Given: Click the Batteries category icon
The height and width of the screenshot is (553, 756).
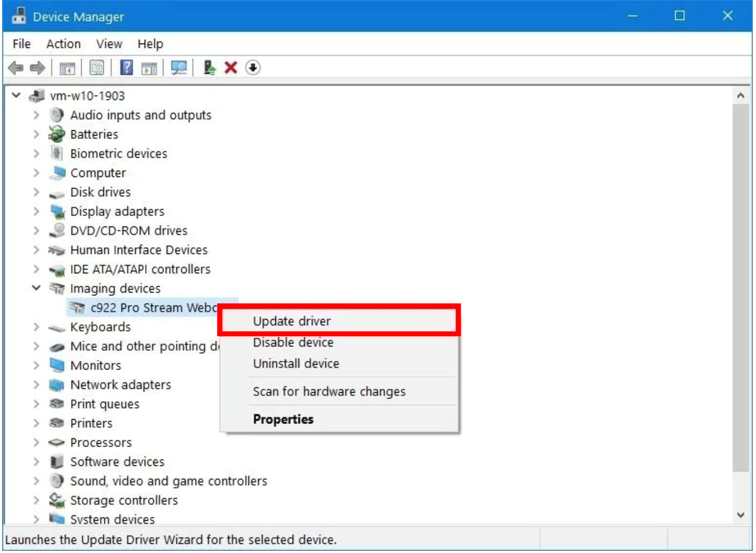Looking at the screenshot, I should point(56,134).
